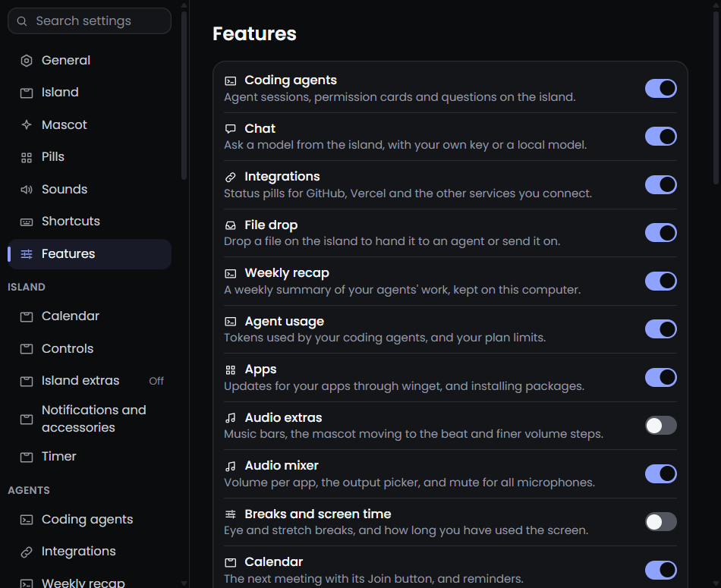This screenshot has height=588, width=721.
Task: Click the Sounds speaker icon
Action: click(x=27, y=190)
